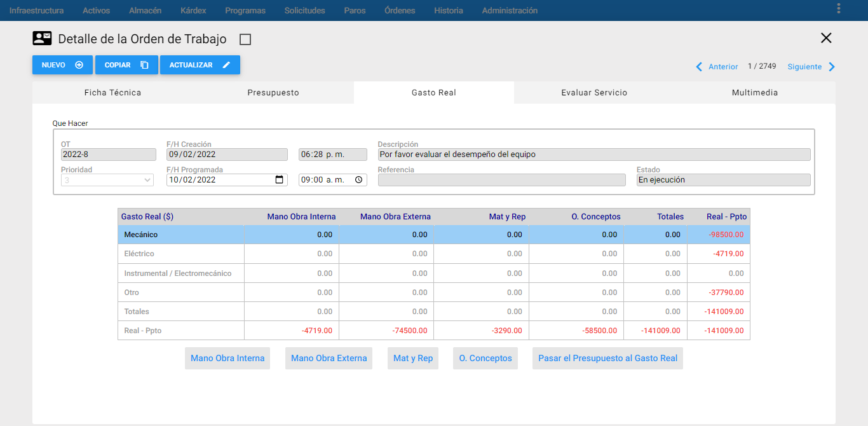Click the F/H Creación date field
The height and width of the screenshot is (426, 868).
tap(227, 155)
